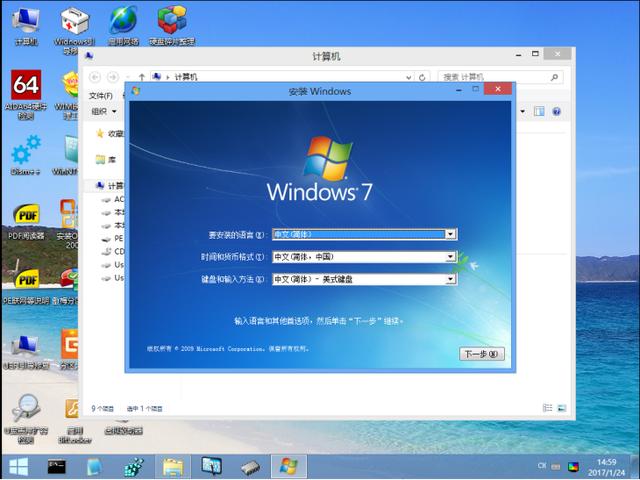Open the 键盘和输入方法 dropdown

click(450, 279)
